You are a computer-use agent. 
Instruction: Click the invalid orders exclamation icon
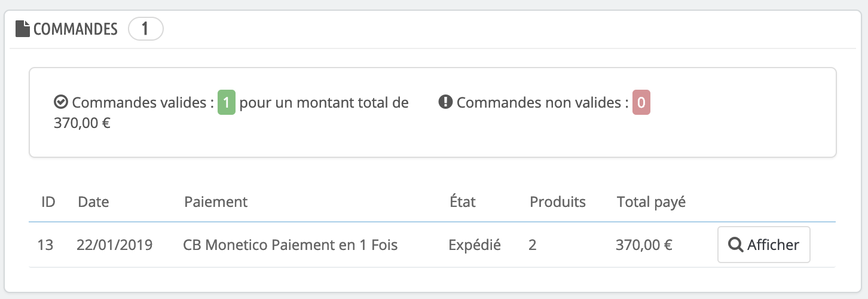(x=445, y=102)
